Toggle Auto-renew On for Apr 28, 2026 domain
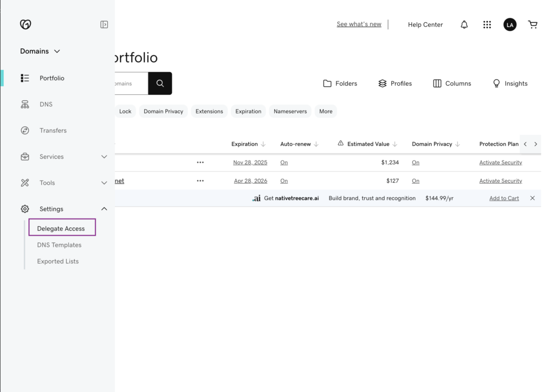Screen dimensions: 555x392 point(284,181)
